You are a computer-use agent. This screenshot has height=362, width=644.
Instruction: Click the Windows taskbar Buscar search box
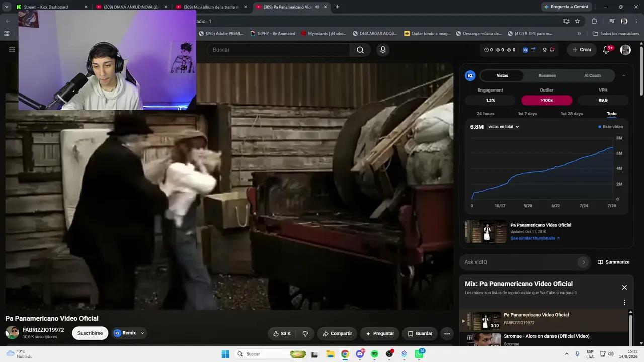pyautogui.click(x=271, y=354)
